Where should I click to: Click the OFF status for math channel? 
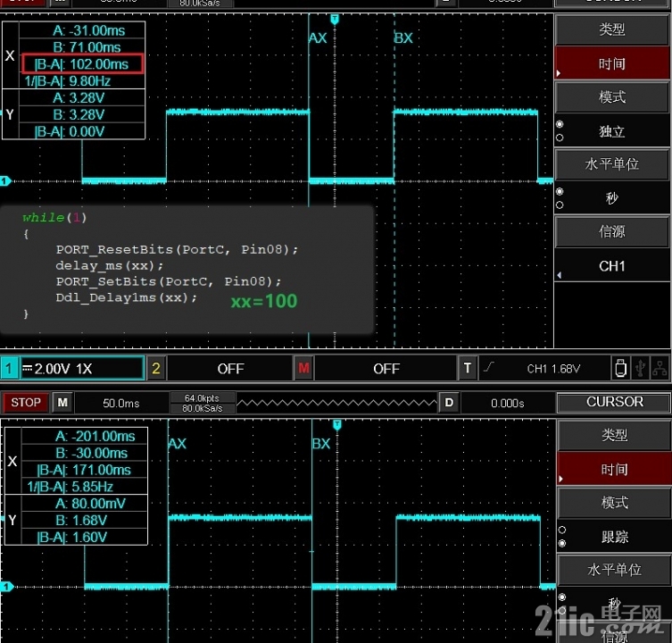(386, 369)
